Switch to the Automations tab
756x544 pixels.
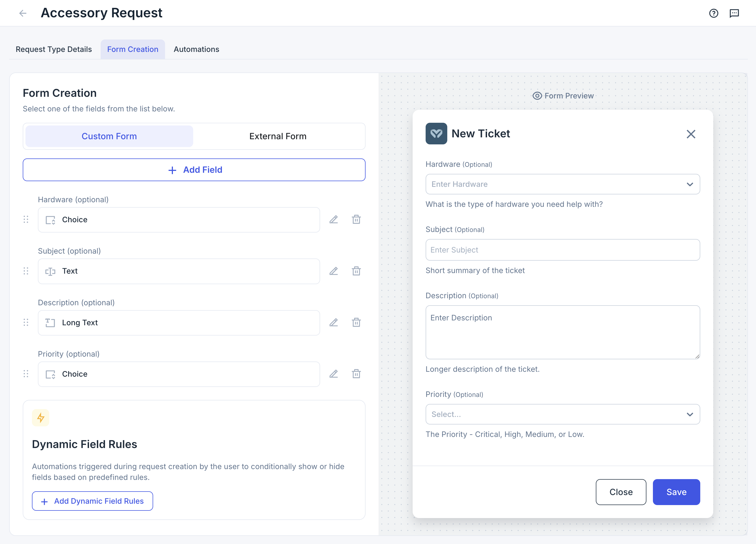pyautogui.click(x=196, y=49)
